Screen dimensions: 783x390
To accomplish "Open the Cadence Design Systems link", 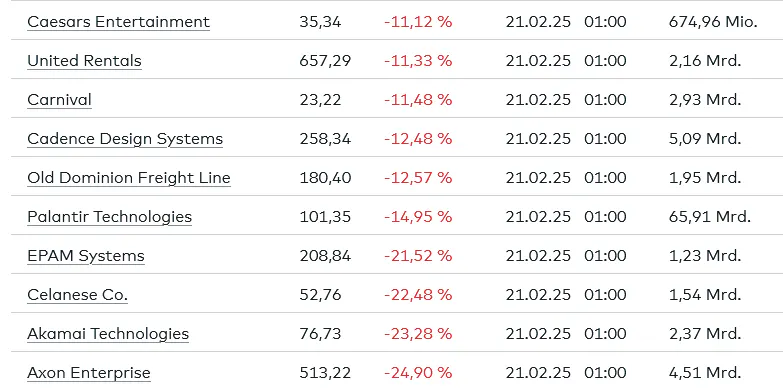I will click(125, 139).
